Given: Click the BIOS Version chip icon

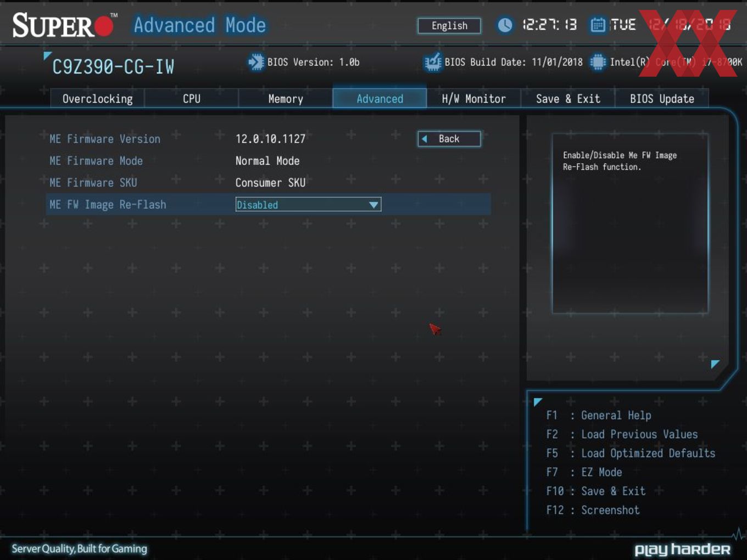Looking at the screenshot, I should [256, 62].
